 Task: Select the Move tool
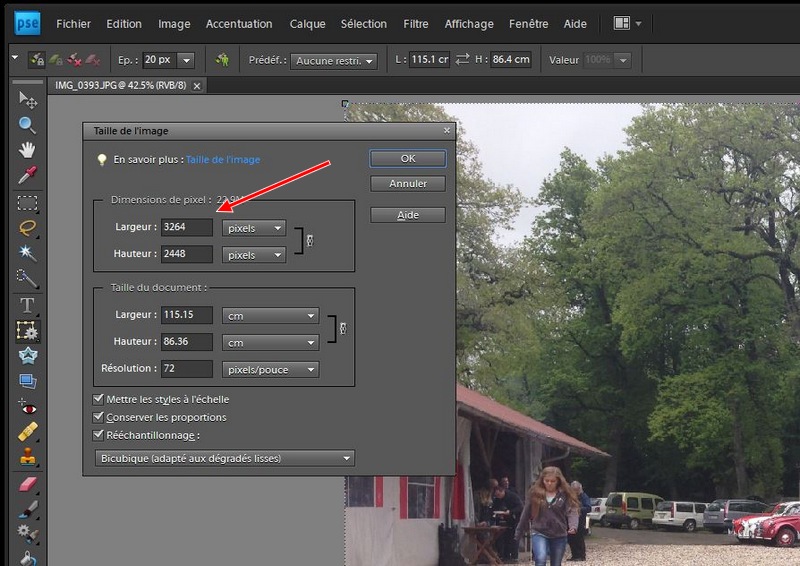coord(28,100)
